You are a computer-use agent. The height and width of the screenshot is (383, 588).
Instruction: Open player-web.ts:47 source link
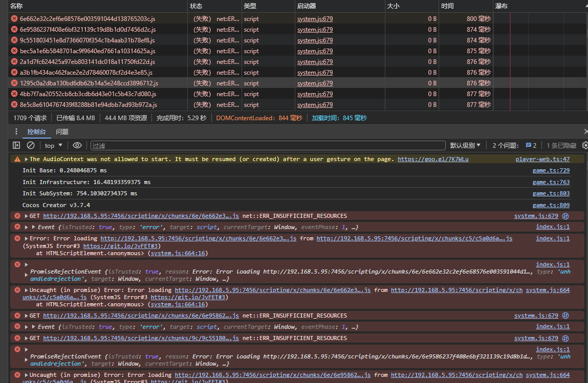point(542,159)
